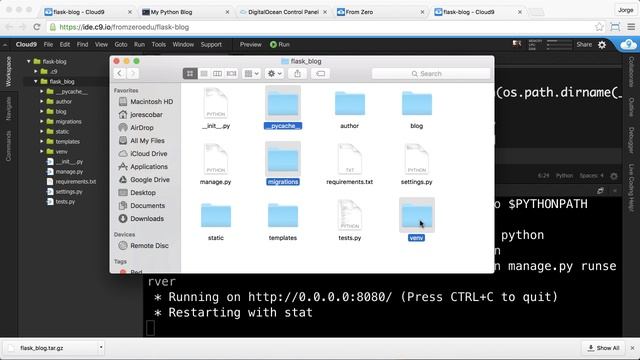The width and height of the screenshot is (640, 360).
Task: Go back in Finder window
Action: [x=119, y=73]
